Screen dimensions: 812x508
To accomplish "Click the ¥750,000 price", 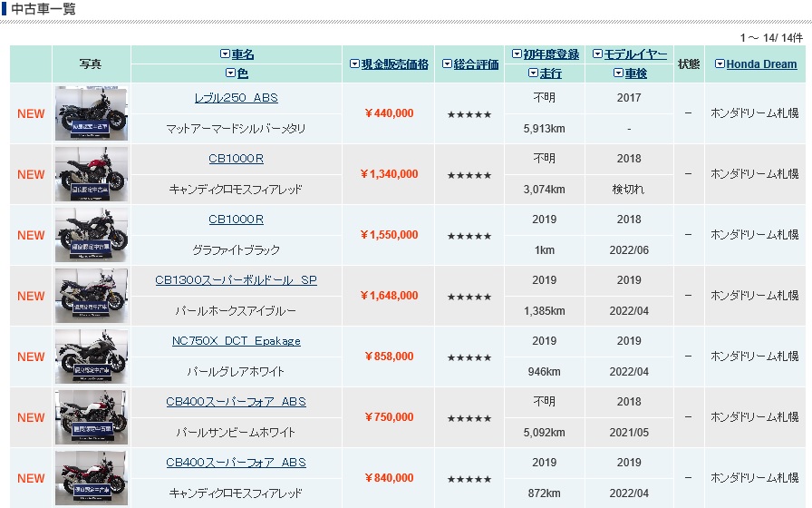I will [389, 417].
